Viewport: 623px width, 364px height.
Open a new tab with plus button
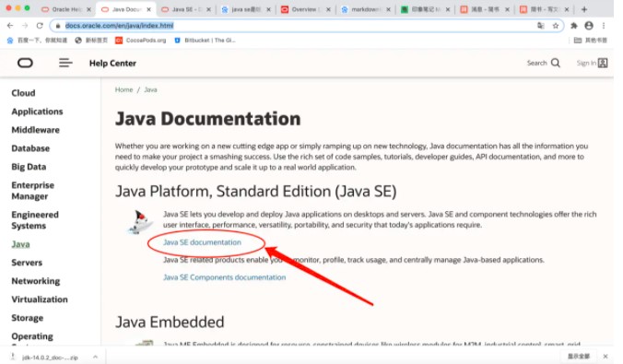click(x=584, y=9)
